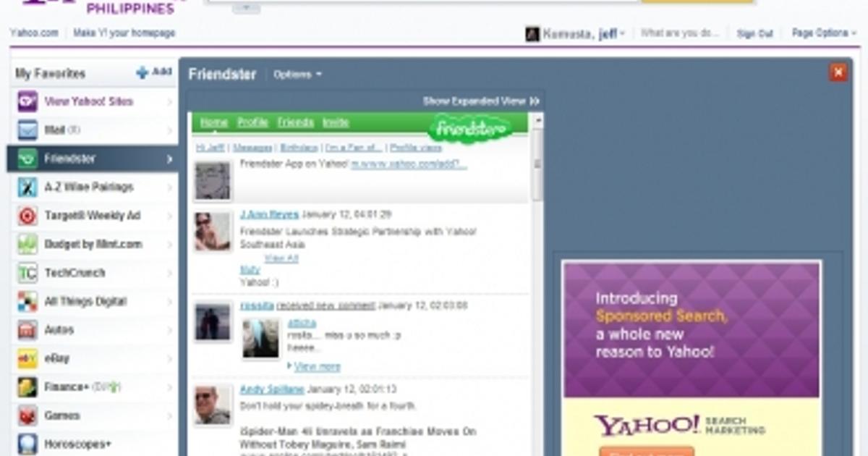Show the expanded view of the Friendster panel
Viewport: 868px width, 456px height.
[481, 101]
